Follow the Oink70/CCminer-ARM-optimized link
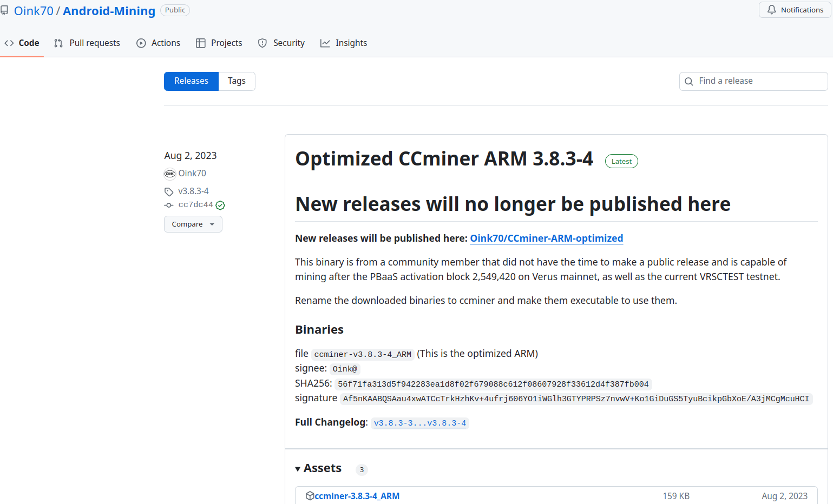Viewport: 833px width, 504px height. click(547, 238)
